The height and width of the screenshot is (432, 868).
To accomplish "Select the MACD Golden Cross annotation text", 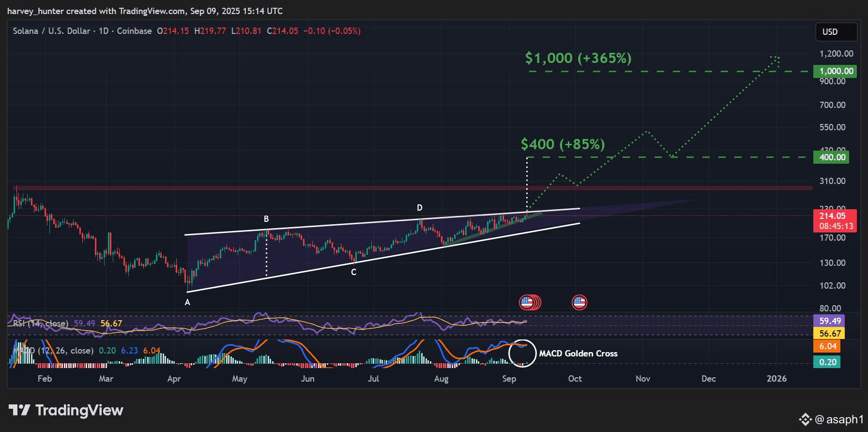I will [x=578, y=354].
